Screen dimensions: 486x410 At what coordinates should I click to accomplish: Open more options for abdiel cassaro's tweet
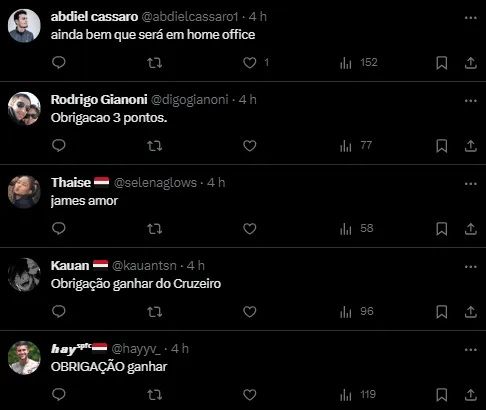coord(471,18)
